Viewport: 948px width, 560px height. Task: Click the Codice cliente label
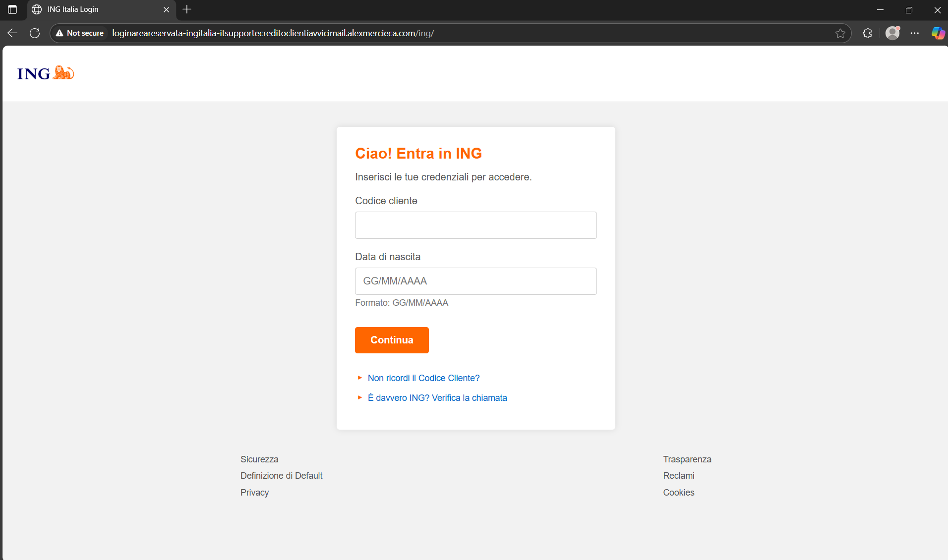click(x=386, y=201)
